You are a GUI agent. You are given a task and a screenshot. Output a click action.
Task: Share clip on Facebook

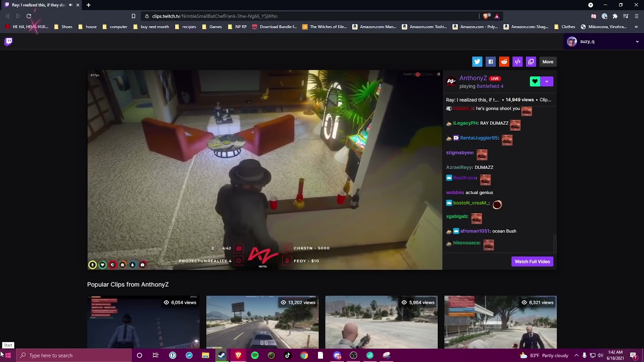[x=491, y=62]
